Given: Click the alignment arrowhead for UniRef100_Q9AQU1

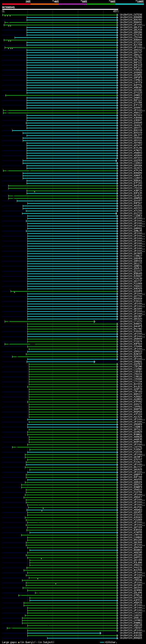Looking at the screenshot, I should point(95,362).
